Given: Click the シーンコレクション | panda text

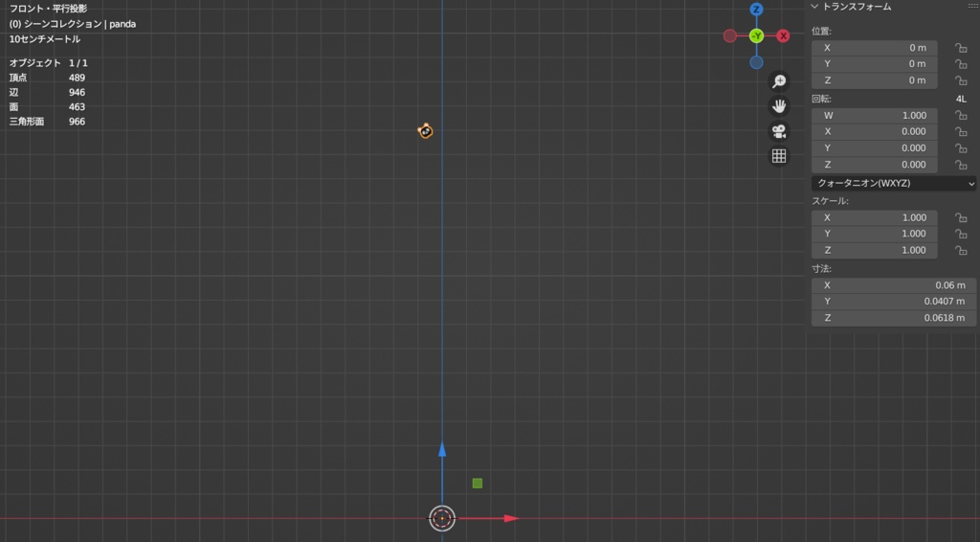Looking at the screenshot, I should (x=80, y=24).
